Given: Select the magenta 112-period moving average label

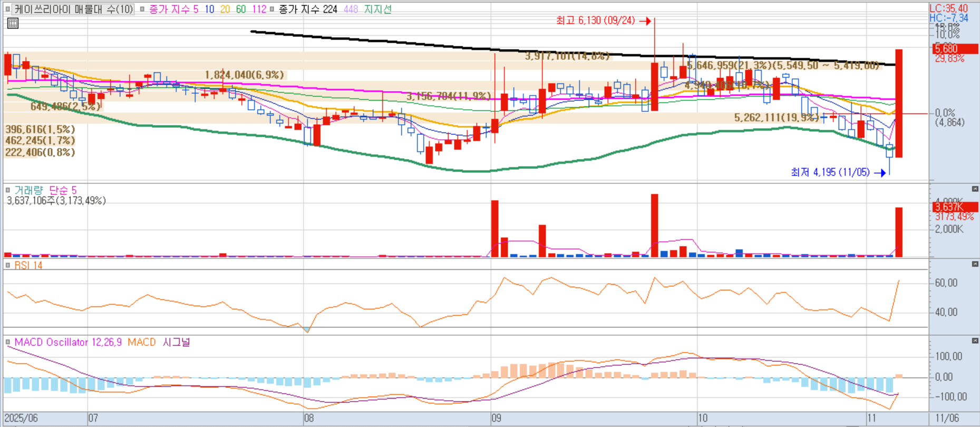Looking at the screenshot, I should [259, 9].
